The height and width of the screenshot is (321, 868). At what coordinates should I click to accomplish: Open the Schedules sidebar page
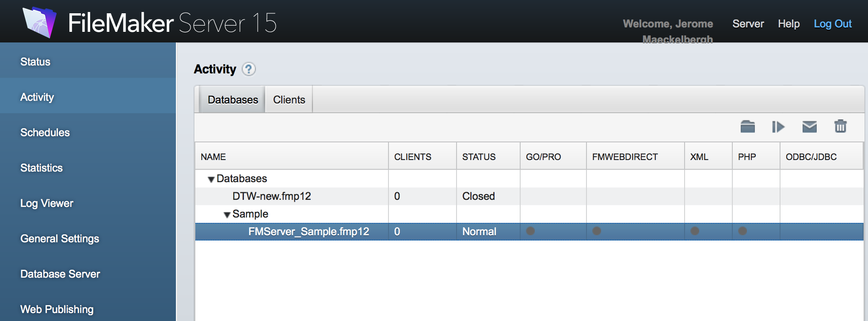pos(45,133)
